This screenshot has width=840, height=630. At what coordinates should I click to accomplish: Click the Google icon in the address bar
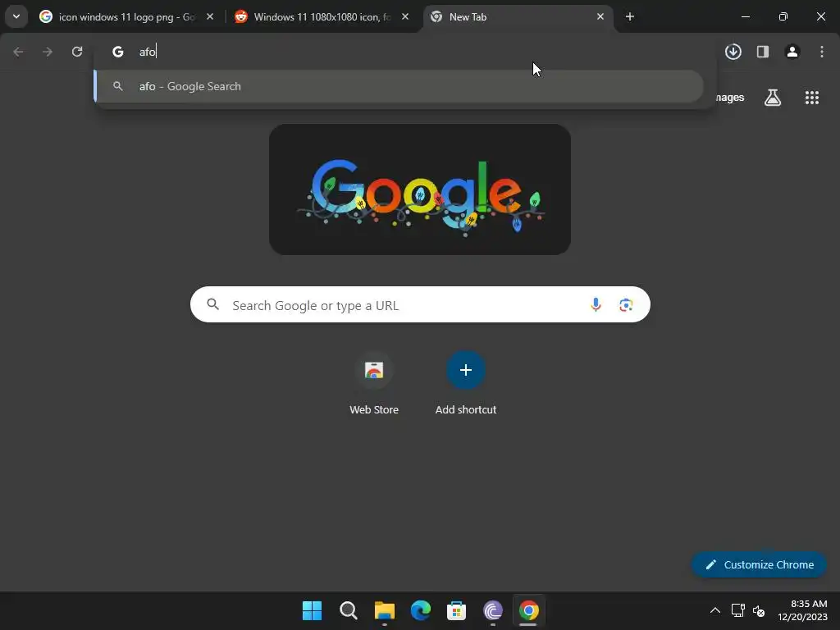click(x=118, y=52)
